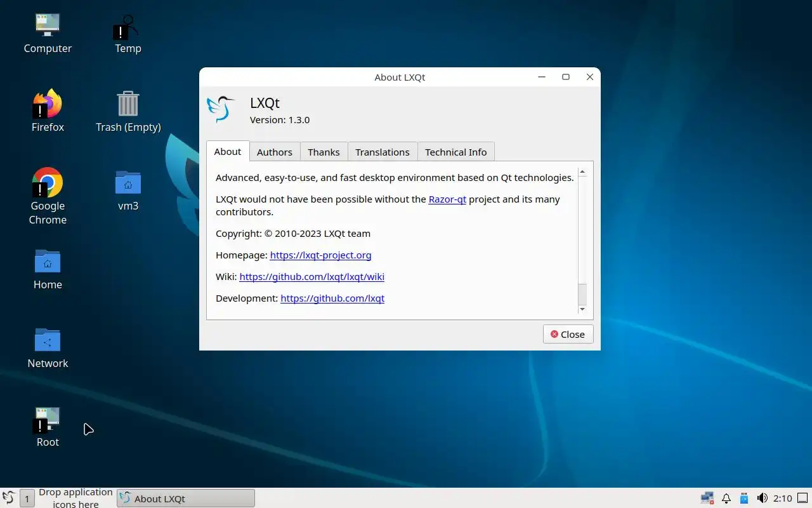The image size is (812, 508).
Task: Open the https://lxqt-project.org homepage link
Action: pos(320,255)
